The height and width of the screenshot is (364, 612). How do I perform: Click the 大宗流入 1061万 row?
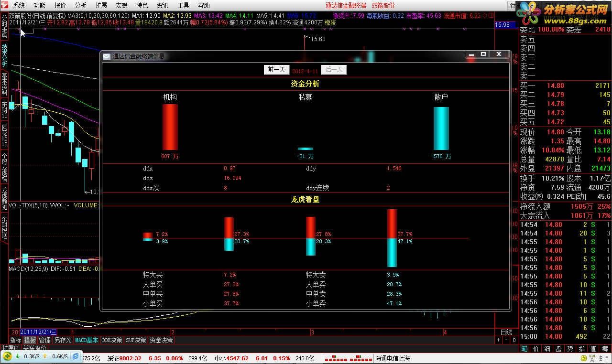pyautogui.click(x=565, y=216)
